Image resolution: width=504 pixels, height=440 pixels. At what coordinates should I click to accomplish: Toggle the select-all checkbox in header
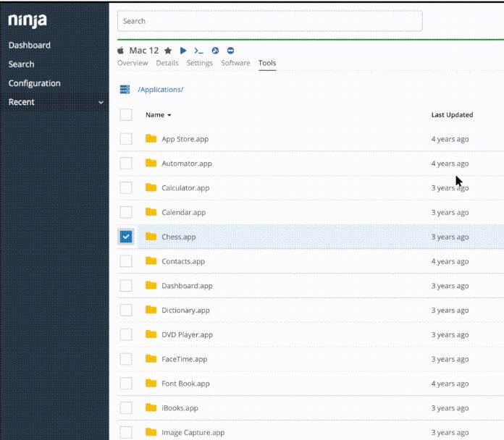coord(126,114)
